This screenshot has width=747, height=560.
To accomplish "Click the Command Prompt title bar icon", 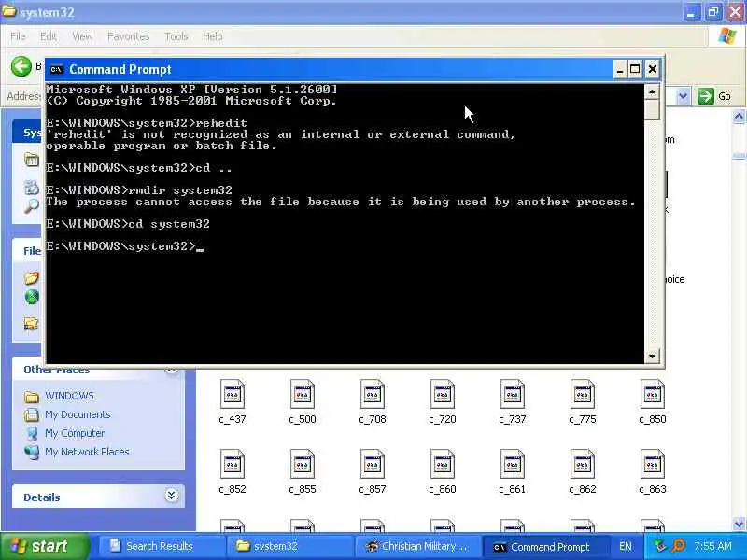I will (56, 69).
